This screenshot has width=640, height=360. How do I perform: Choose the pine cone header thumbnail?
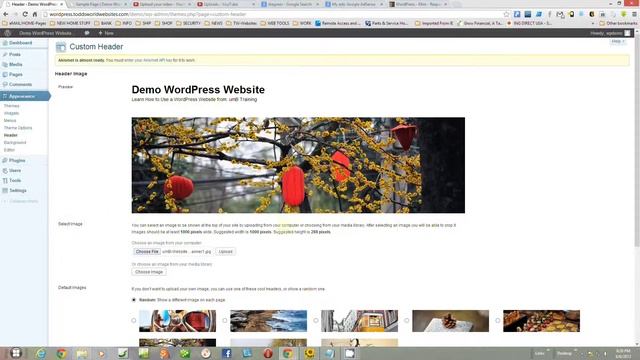coord(450,320)
